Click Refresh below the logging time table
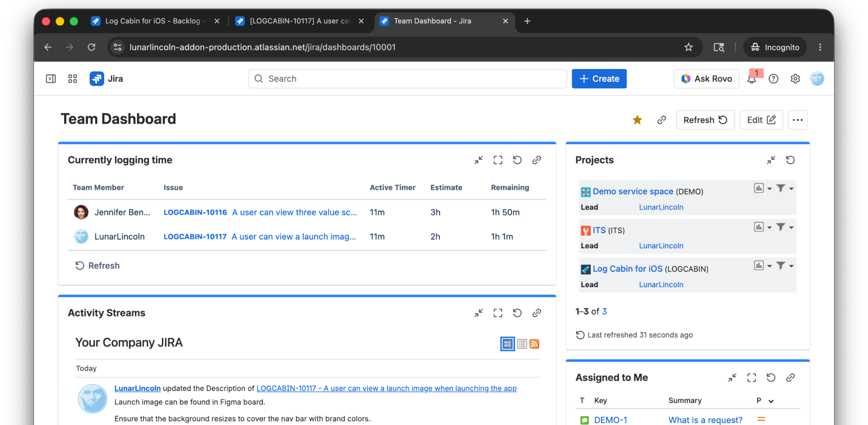868x425 pixels. pyautogui.click(x=98, y=266)
